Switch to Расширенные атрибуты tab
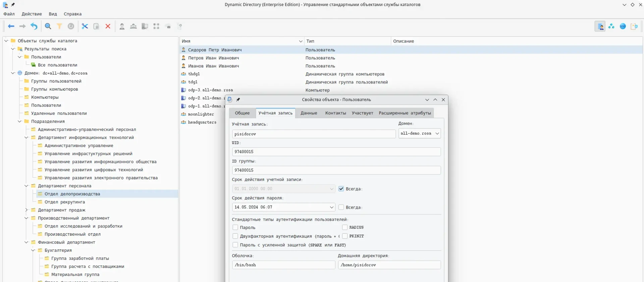The height and width of the screenshot is (282, 644). (x=405, y=113)
